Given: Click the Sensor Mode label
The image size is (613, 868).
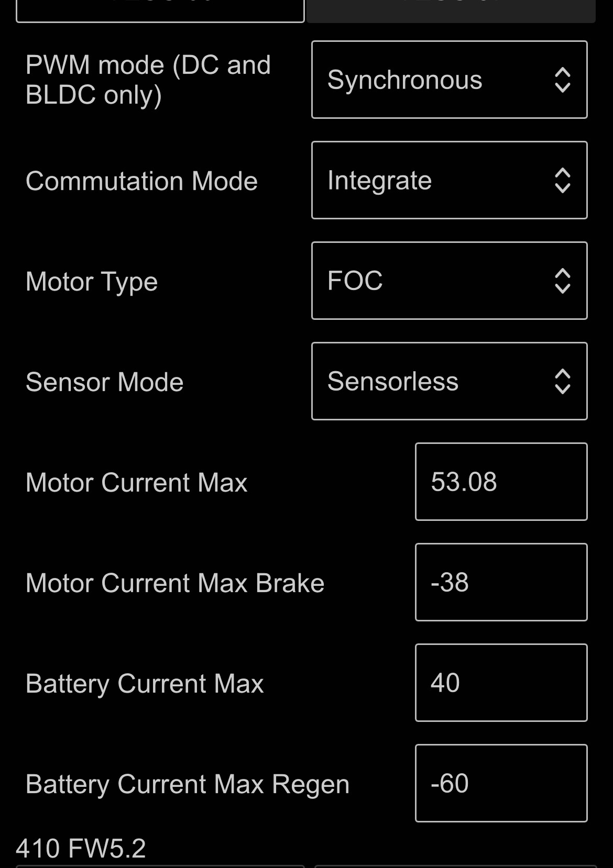Looking at the screenshot, I should pyautogui.click(x=104, y=382).
